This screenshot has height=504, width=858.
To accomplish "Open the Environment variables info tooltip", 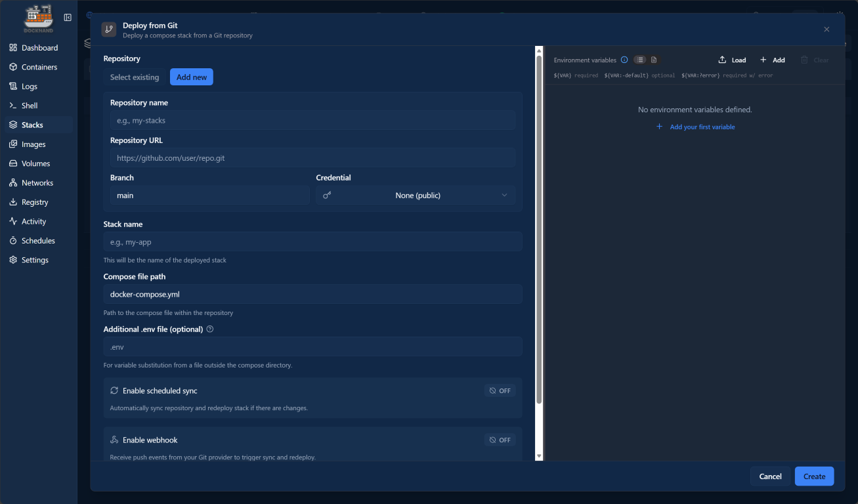I will [624, 59].
